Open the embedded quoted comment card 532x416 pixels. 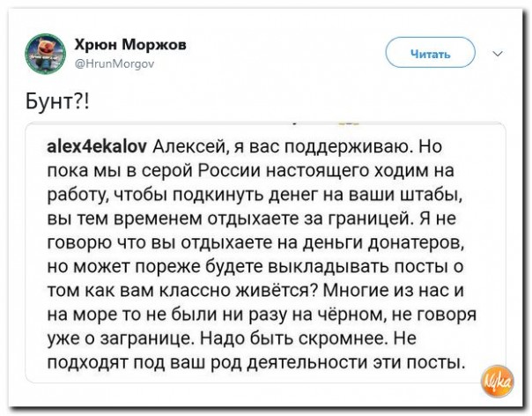[x=266, y=252]
